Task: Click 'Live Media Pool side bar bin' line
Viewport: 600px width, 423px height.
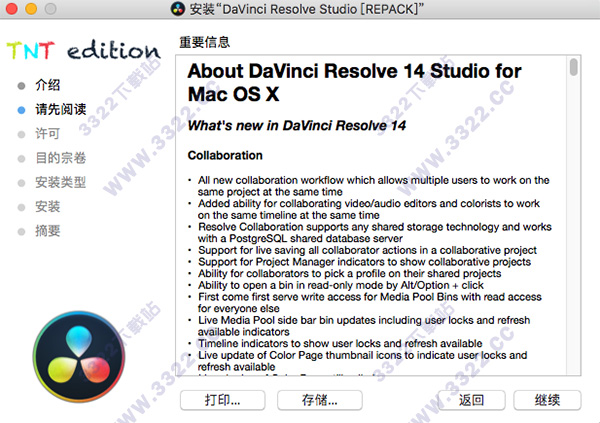Action: coord(364,326)
